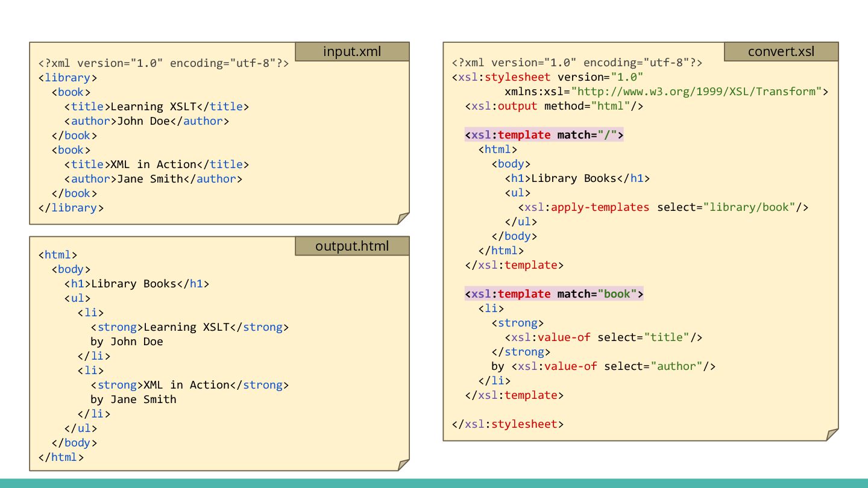This screenshot has width=868, height=488.
Task: Click the closing </xsl:stylesheet> tag
Action: click(508, 424)
